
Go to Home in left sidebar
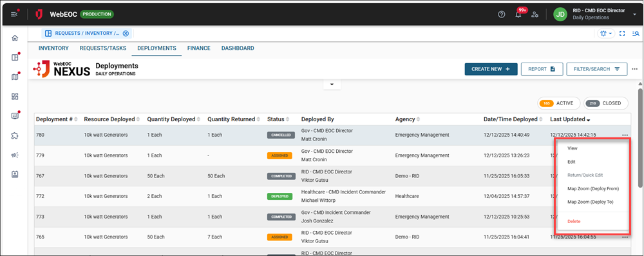click(x=15, y=38)
